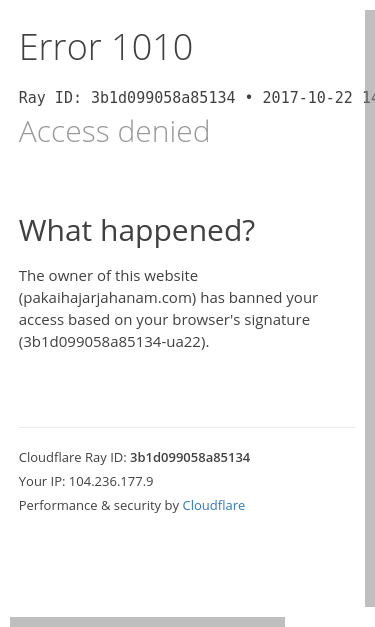Click the word Error in main heading

[x=60, y=48]
